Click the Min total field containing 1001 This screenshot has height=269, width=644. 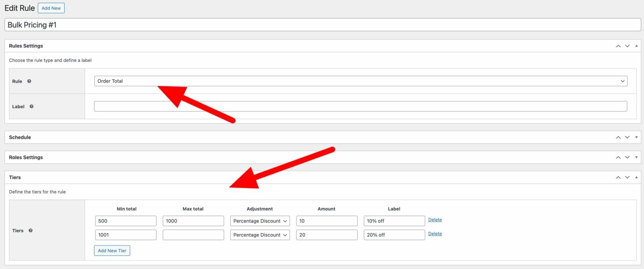(126, 235)
